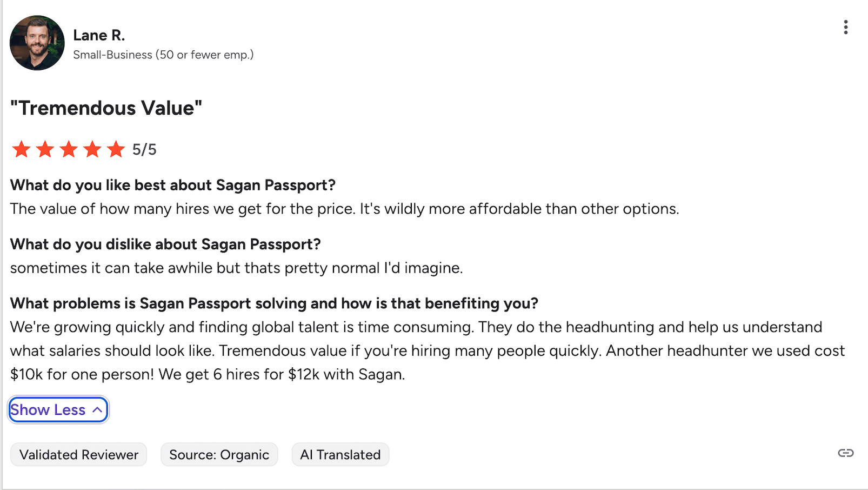Click the first rating star
Image resolution: width=868 pixels, height=490 pixels.
tap(22, 149)
